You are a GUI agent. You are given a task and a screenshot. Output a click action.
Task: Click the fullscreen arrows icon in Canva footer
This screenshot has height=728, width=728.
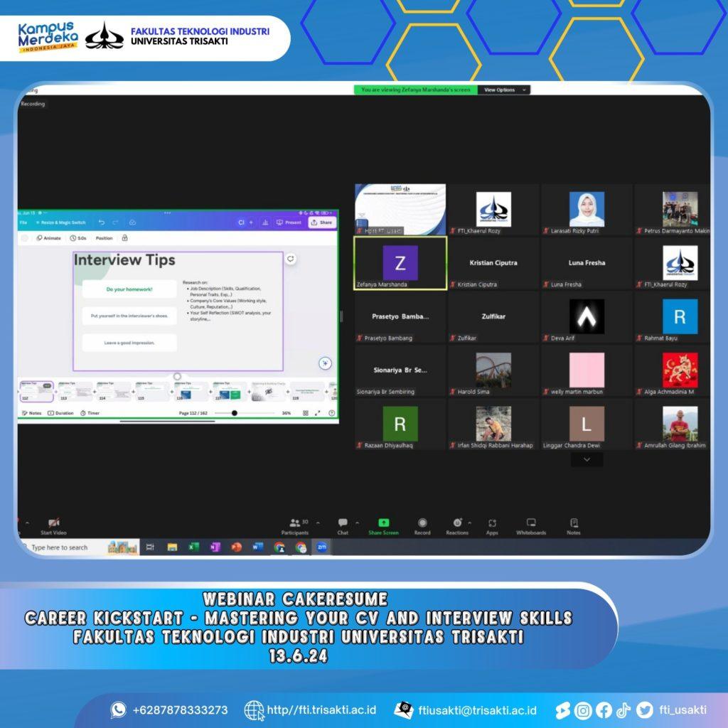pyautogui.click(x=318, y=413)
